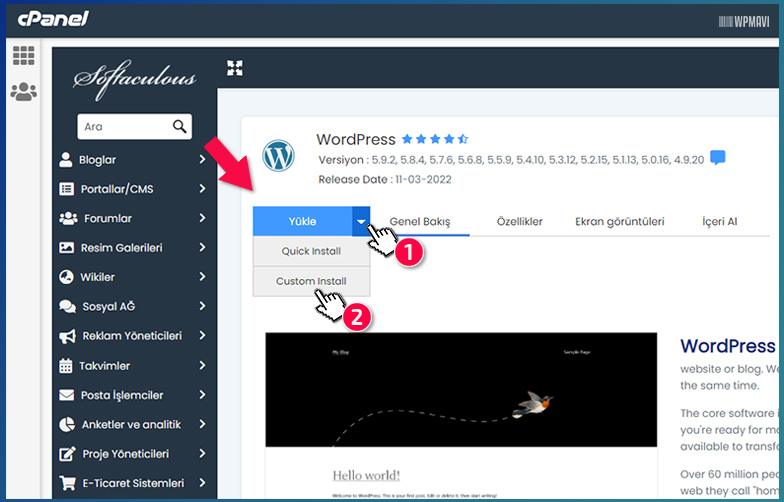
Task: Expand the Bloglar category chevron
Action: tap(202, 160)
